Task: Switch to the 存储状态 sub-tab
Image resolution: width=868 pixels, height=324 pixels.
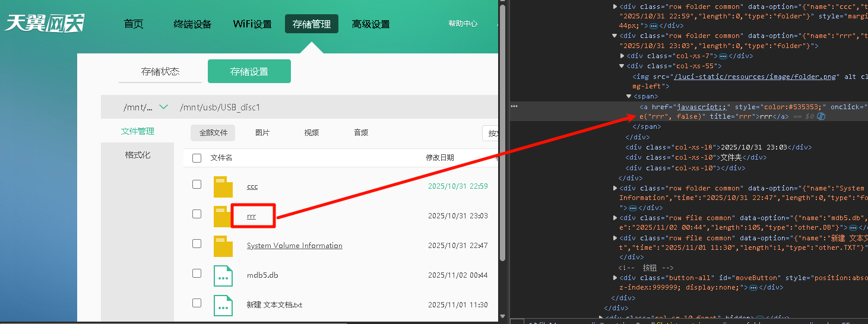Action: coord(160,71)
